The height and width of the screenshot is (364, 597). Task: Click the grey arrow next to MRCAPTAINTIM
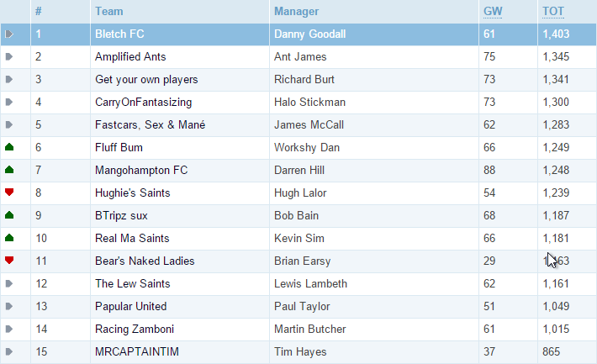pos(9,351)
